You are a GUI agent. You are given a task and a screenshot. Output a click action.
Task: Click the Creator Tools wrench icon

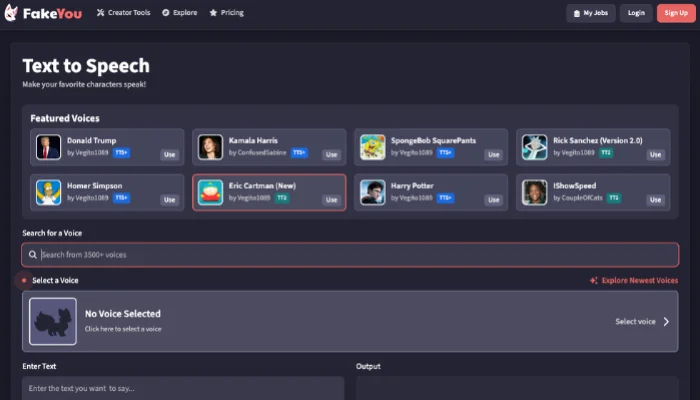[x=100, y=12]
